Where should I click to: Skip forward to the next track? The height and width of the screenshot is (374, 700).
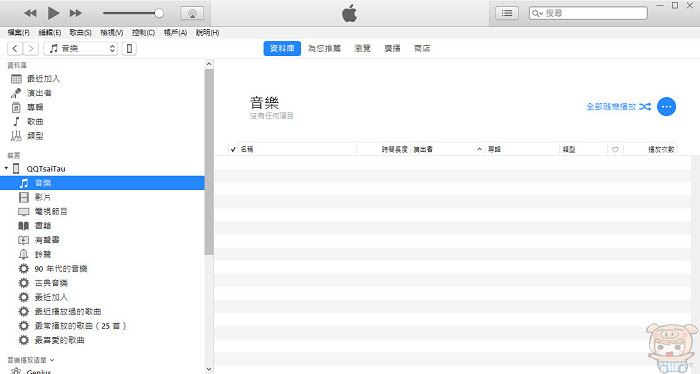(76, 13)
